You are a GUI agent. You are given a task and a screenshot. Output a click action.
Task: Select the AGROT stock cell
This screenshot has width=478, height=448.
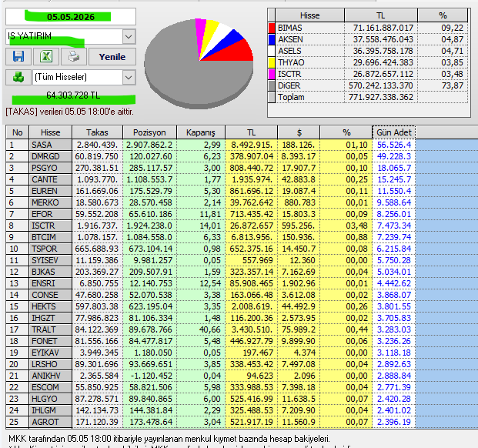51,422
